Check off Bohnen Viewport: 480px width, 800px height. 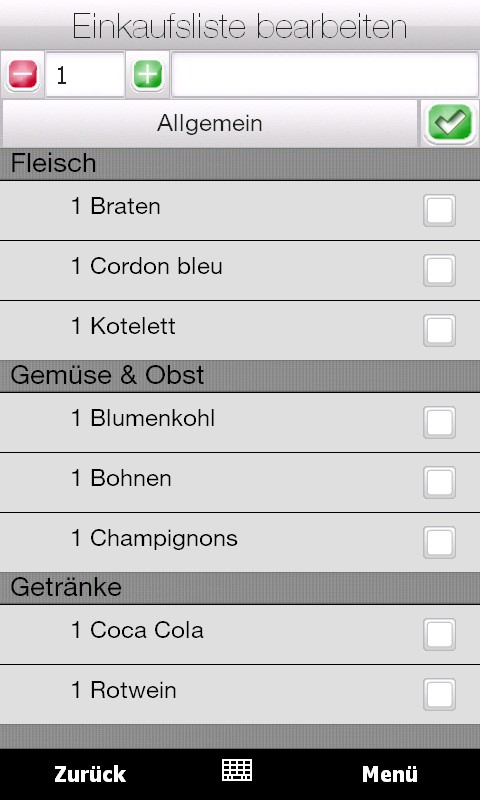(439, 483)
